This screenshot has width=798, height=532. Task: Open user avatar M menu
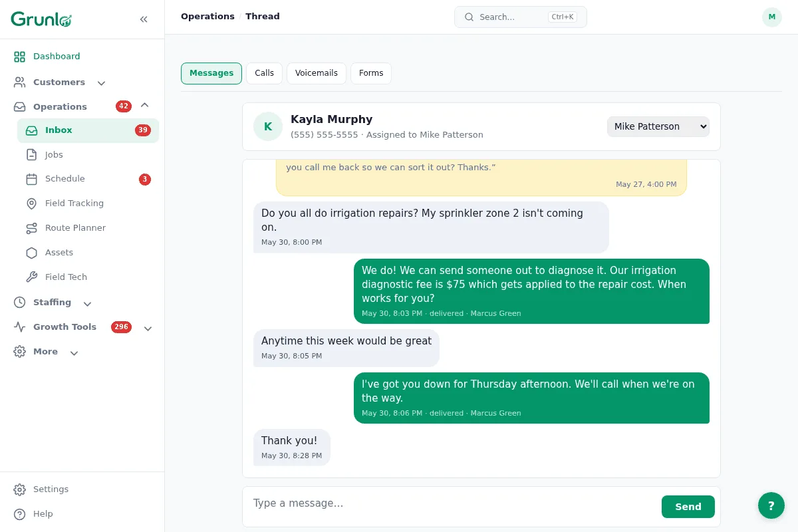pyautogui.click(x=772, y=17)
